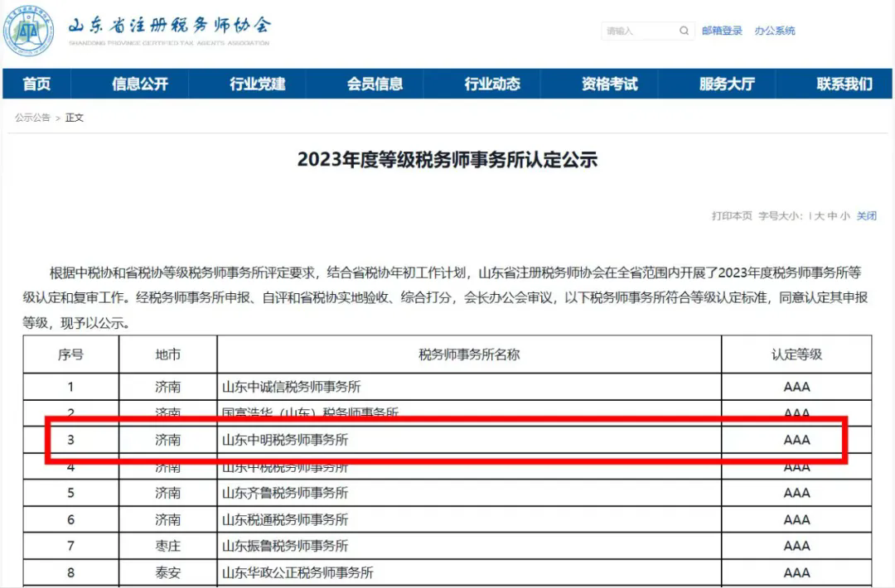Select cell 山东华政公正税务师事务所

(469, 572)
